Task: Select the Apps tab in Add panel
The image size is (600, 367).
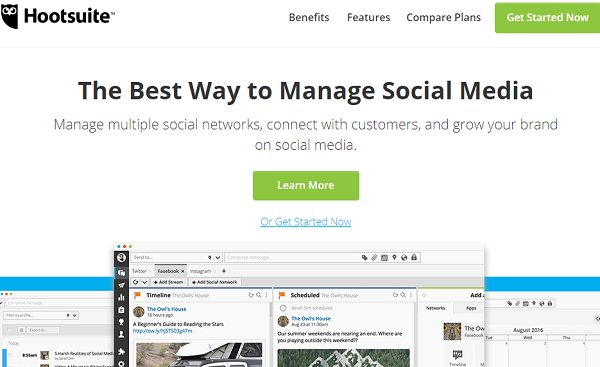Action: coord(471,308)
